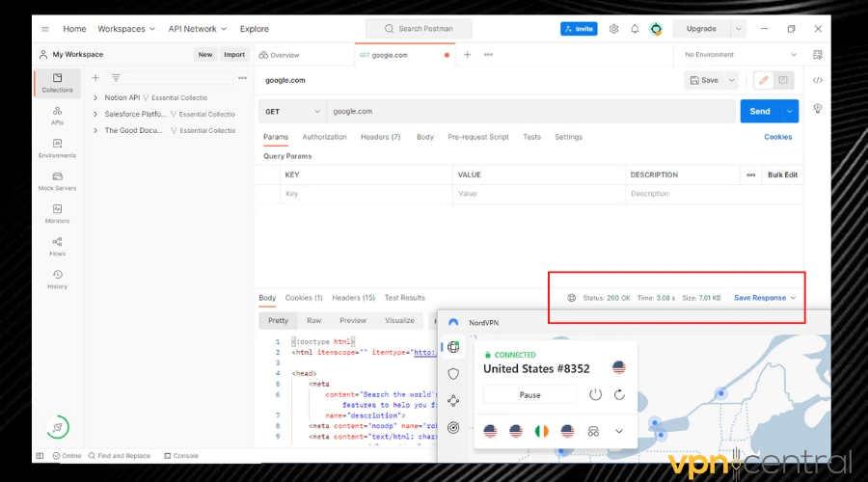Click the Import button
Screen dimensions: 868x482
[234, 54]
